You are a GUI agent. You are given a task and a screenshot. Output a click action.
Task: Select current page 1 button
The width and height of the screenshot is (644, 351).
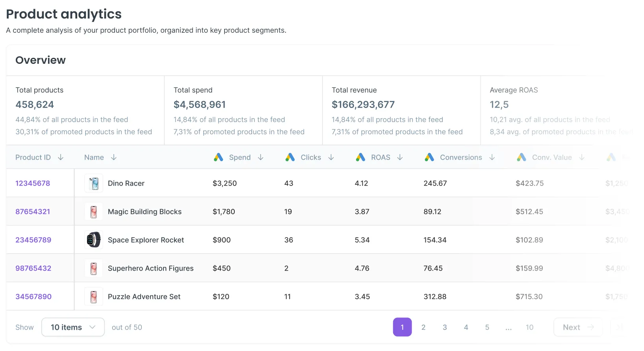click(x=402, y=327)
